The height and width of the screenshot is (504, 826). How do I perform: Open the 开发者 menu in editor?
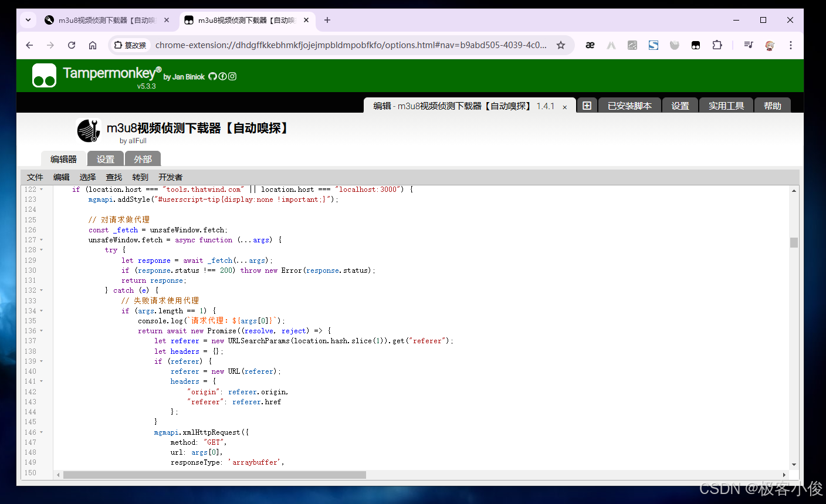(171, 177)
